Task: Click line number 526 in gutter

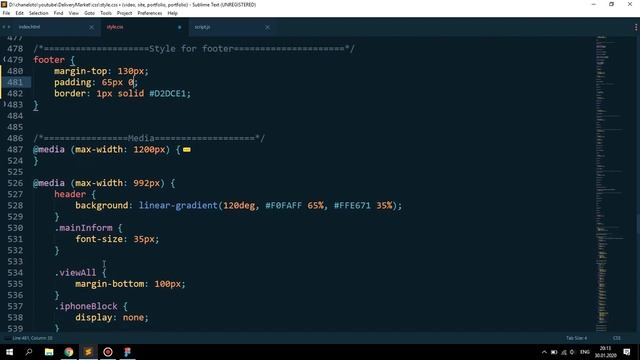Action: [15, 183]
